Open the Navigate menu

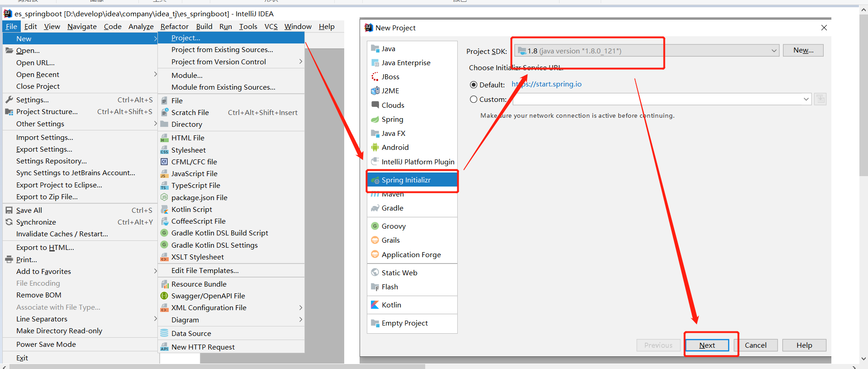(x=82, y=26)
